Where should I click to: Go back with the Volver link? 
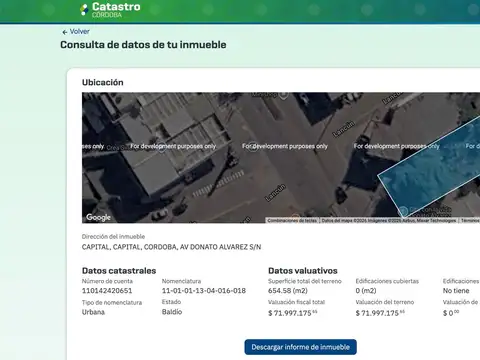(80, 32)
